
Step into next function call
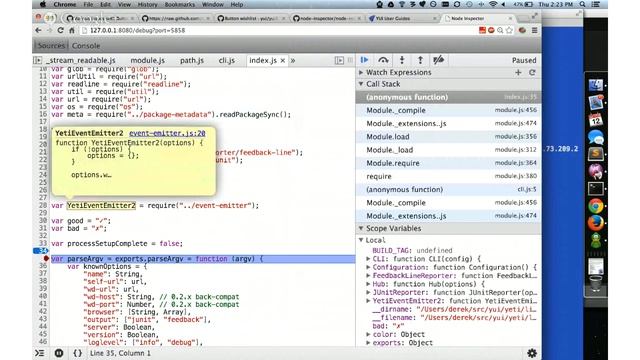coord(402,60)
